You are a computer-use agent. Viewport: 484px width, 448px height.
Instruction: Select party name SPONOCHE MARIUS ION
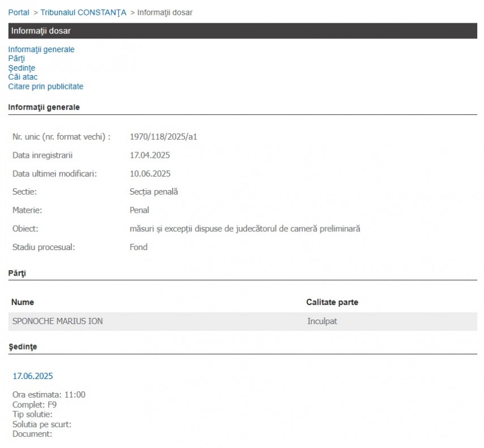pos(57,321)
